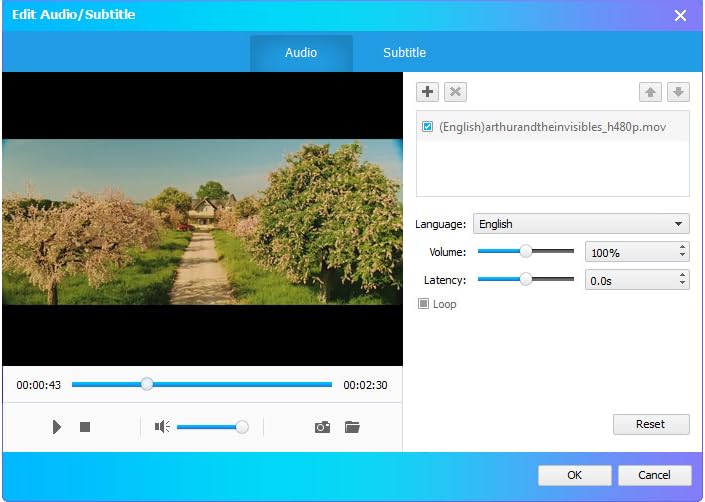The height and width of the screenshot is (502, 705).
Task: Select the Audio tab
Action: pyautogui.click(x=301, y=53)
